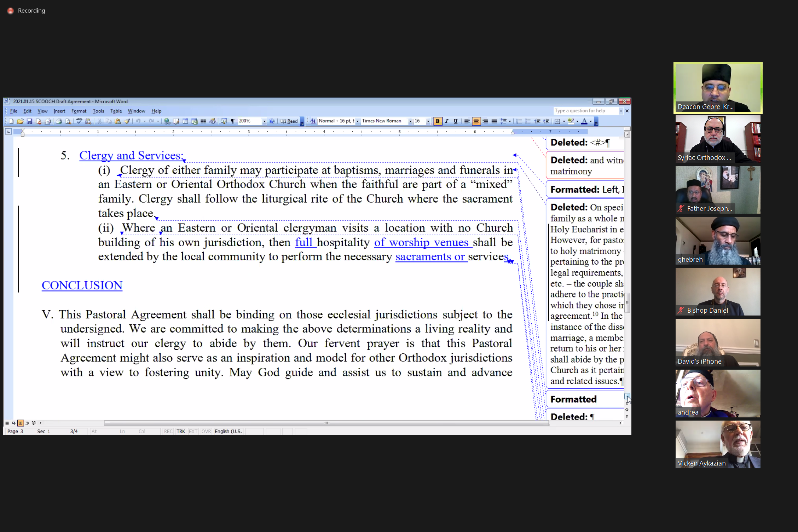The width and height of the screenshot is (798, 532).
Task: Click the numbered list icon
Action: click(x=519, y=121)
